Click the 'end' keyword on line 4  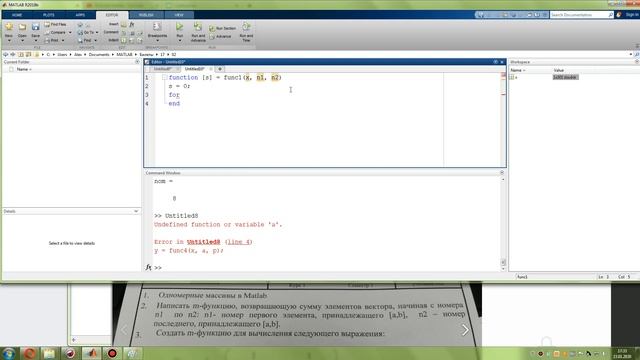coord(174,104)
